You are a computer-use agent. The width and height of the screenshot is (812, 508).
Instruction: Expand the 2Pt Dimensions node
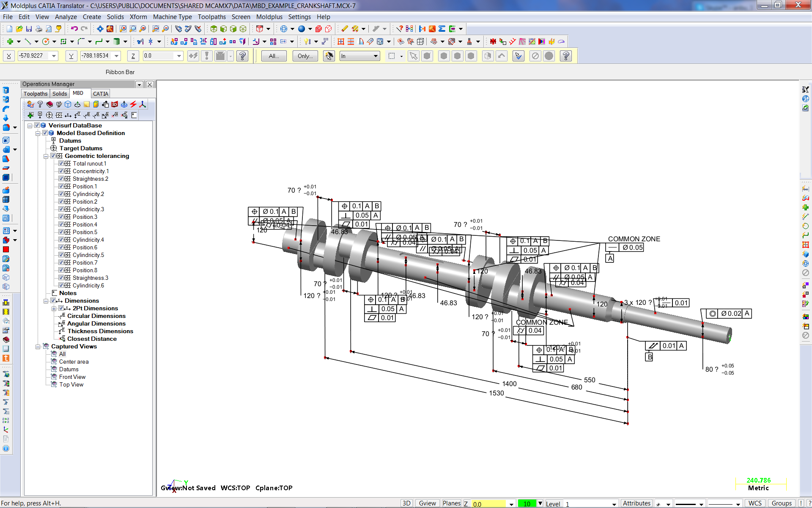click(54, 309)
